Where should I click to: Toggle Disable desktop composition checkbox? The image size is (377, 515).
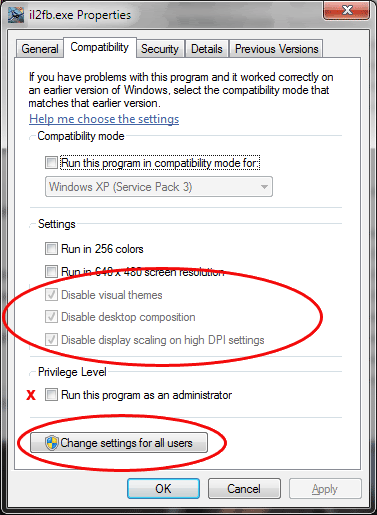[51, 317]
